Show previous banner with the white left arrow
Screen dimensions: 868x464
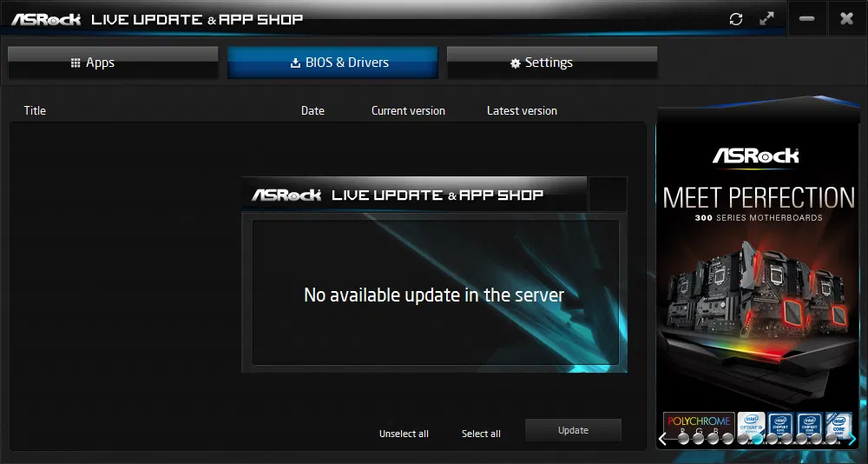tap(662, 439)
